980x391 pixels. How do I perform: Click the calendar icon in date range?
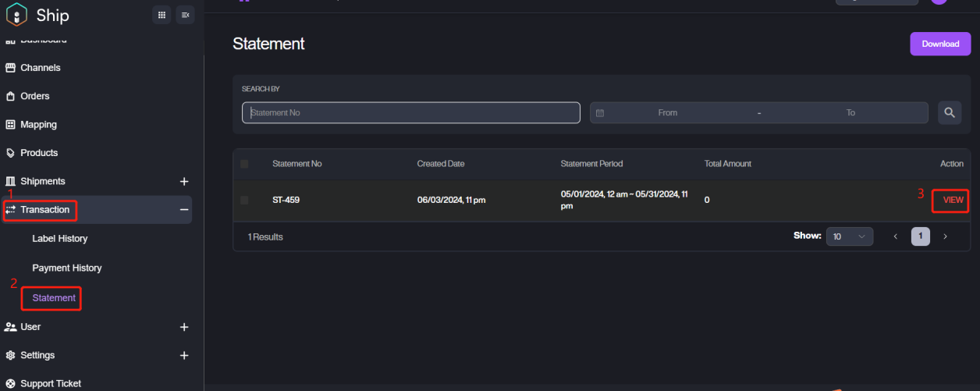600,113
